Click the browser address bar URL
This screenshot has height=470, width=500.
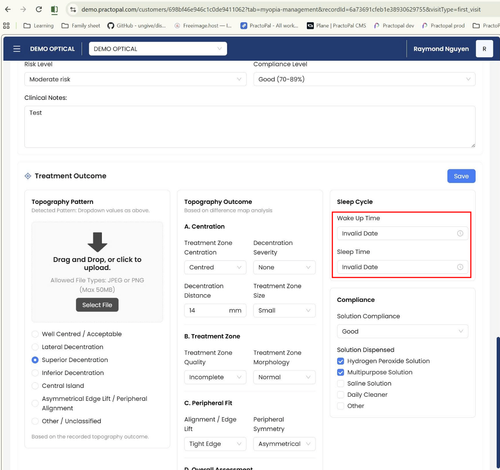[x=281, y=10]
